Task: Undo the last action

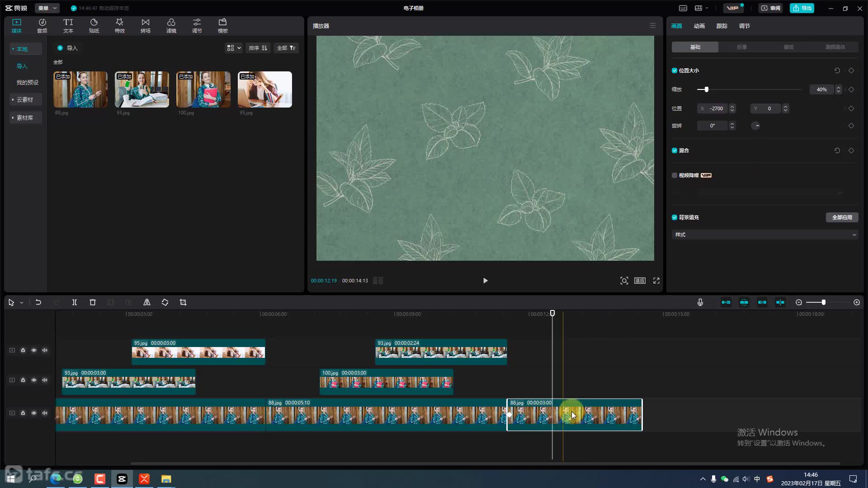Action: point(38,302)
